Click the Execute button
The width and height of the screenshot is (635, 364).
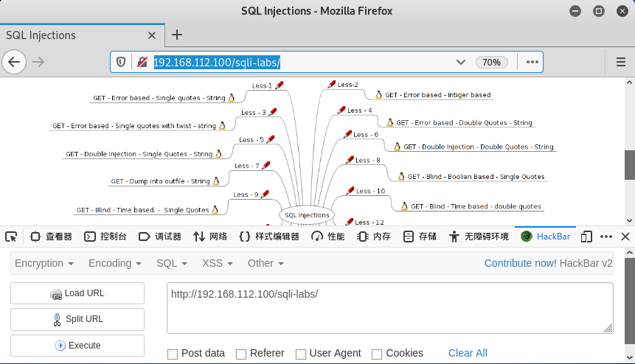click(77, 346)
